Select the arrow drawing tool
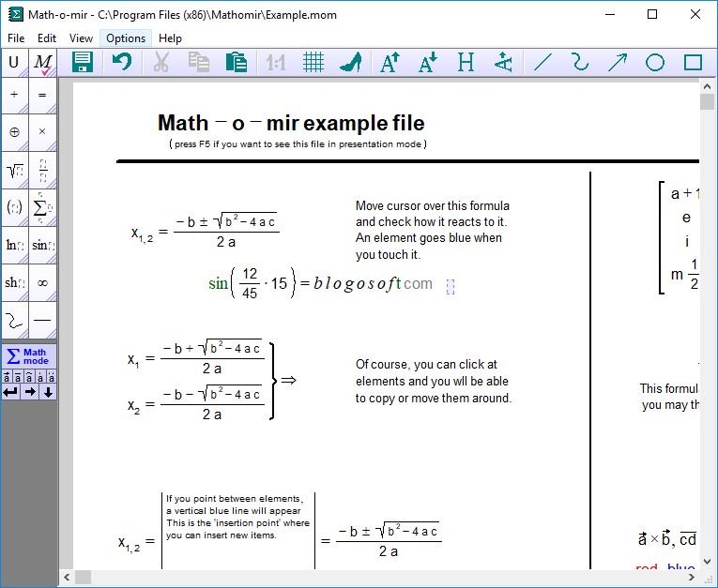718x588 pixels. (618, 62)
